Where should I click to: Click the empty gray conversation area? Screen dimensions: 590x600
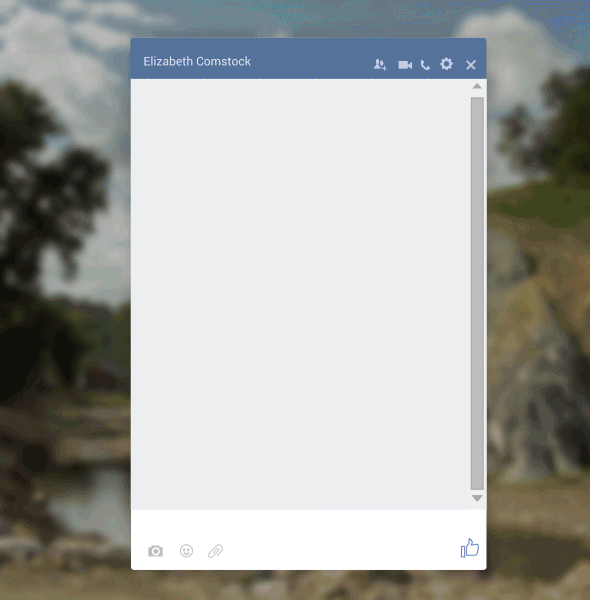tap(300, 294)
